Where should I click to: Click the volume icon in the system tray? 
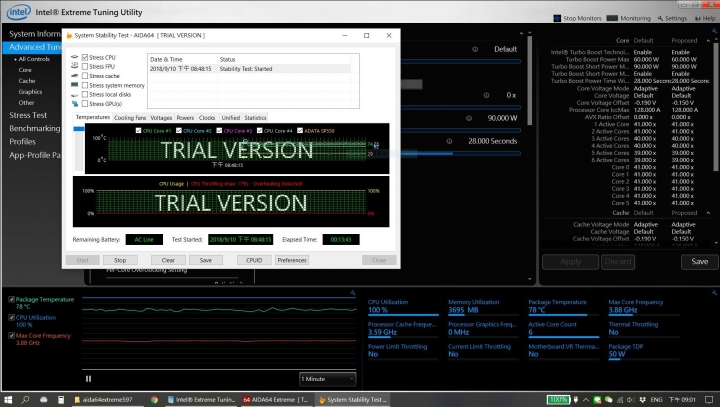point(630,400)
